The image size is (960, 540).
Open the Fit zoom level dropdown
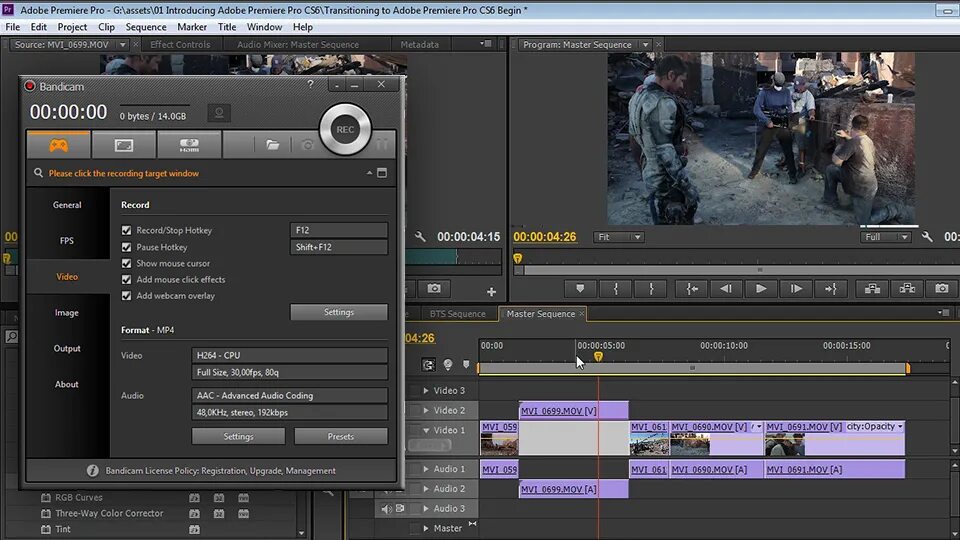(618, 237)
